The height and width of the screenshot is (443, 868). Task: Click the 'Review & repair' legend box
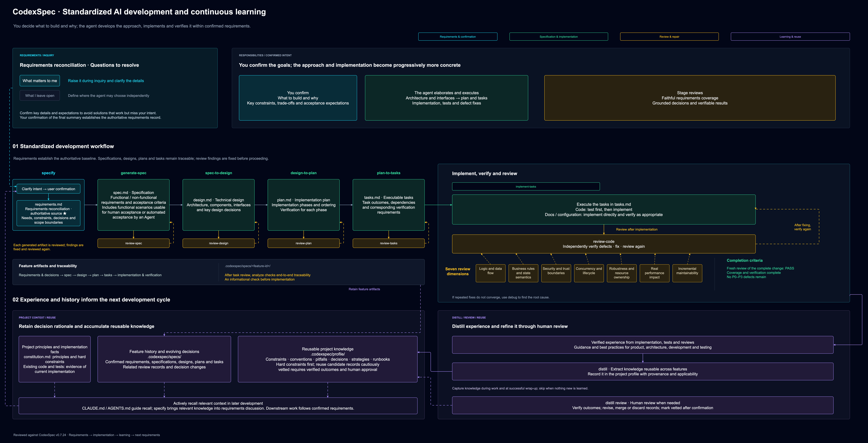(669, 36)
